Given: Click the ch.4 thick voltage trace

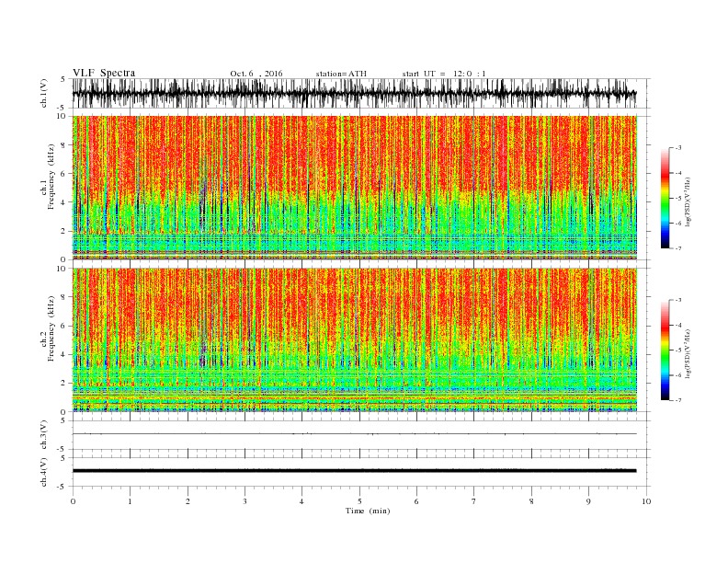Looking at the screenshot, I should pyautogui.click(x=355, y=471).
